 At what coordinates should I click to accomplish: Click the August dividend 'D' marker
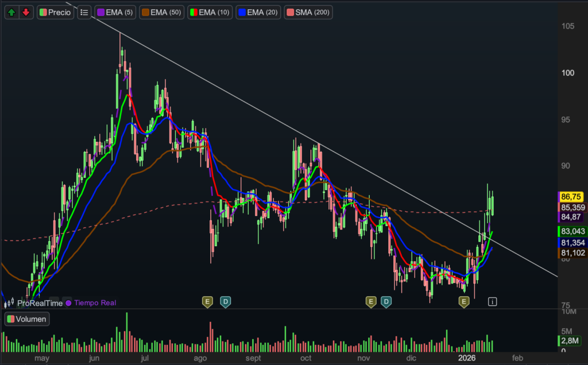tap(225, 301)
